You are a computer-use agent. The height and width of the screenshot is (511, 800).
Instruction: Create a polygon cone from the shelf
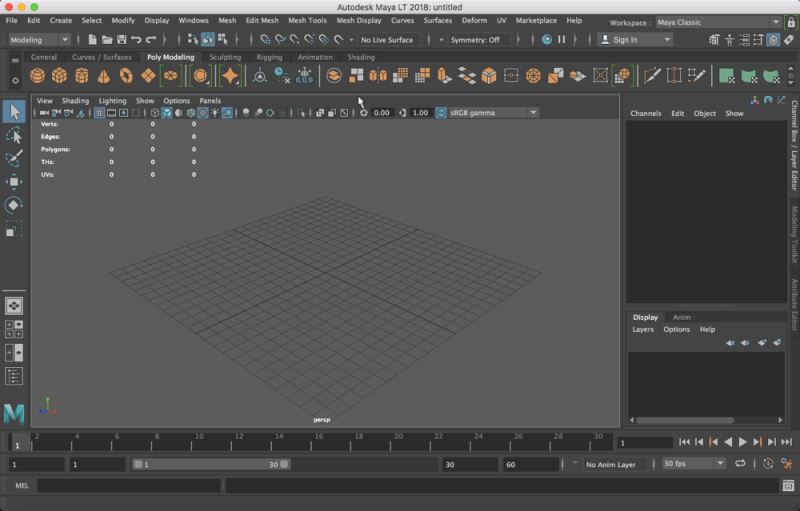104,76
